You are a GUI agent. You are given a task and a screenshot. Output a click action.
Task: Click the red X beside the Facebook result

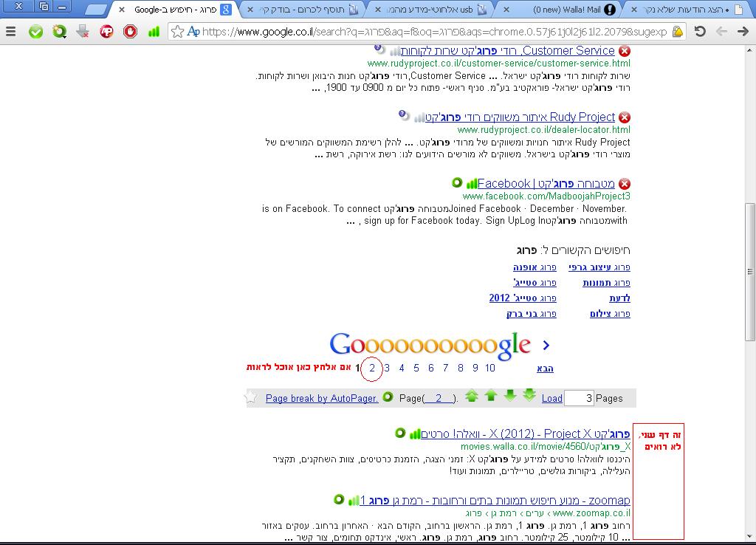[625, 184]
